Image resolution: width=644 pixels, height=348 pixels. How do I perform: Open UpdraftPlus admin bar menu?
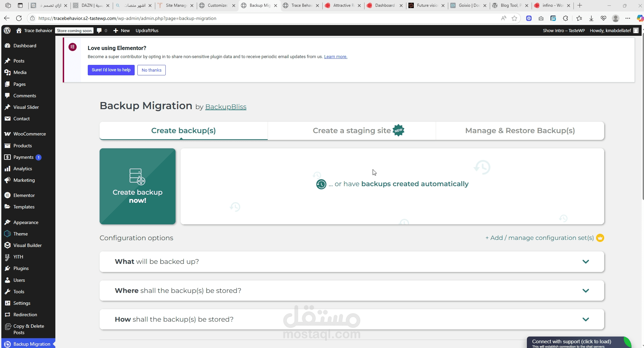pyautogui.click(x=147, y=30)
